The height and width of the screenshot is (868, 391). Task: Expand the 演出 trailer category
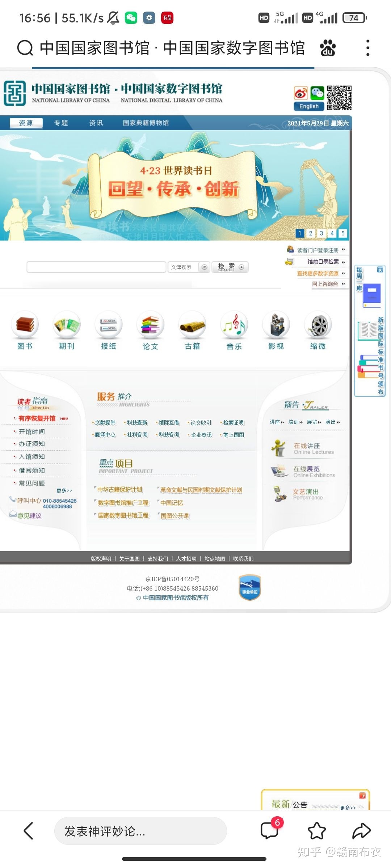(x=333, y=422)
